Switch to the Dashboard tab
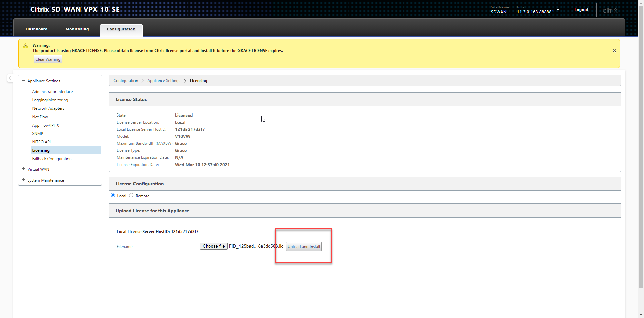 click(x=37, y=29)
